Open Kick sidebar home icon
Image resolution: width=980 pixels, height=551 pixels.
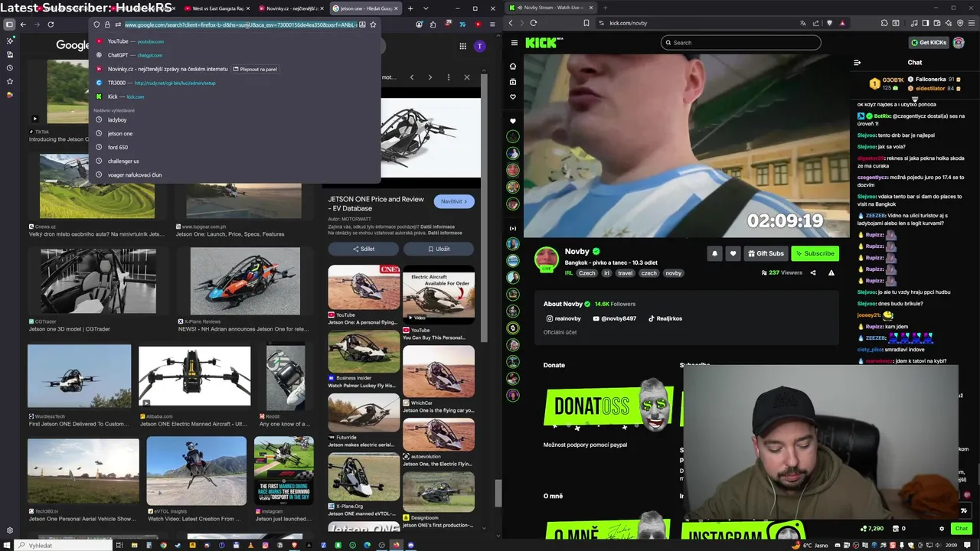(513, 67)
